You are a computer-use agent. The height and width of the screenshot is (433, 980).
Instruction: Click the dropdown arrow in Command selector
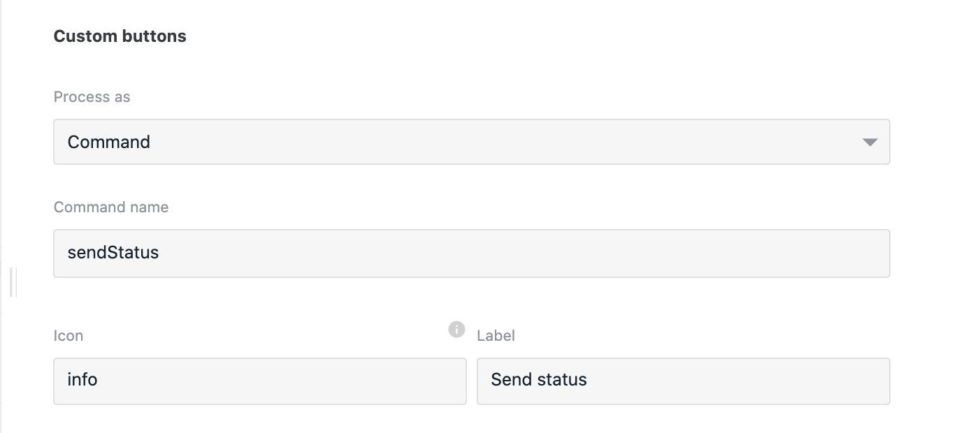[870, 142]
